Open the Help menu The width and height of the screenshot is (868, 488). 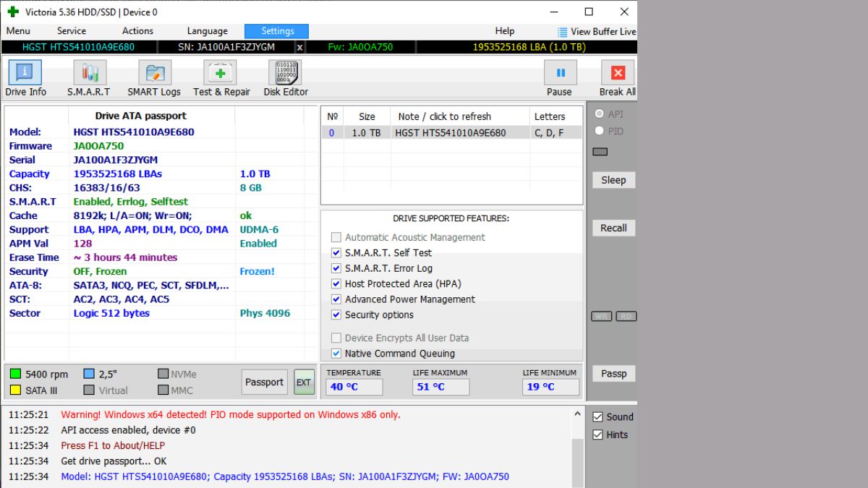[x=505, y=31]
